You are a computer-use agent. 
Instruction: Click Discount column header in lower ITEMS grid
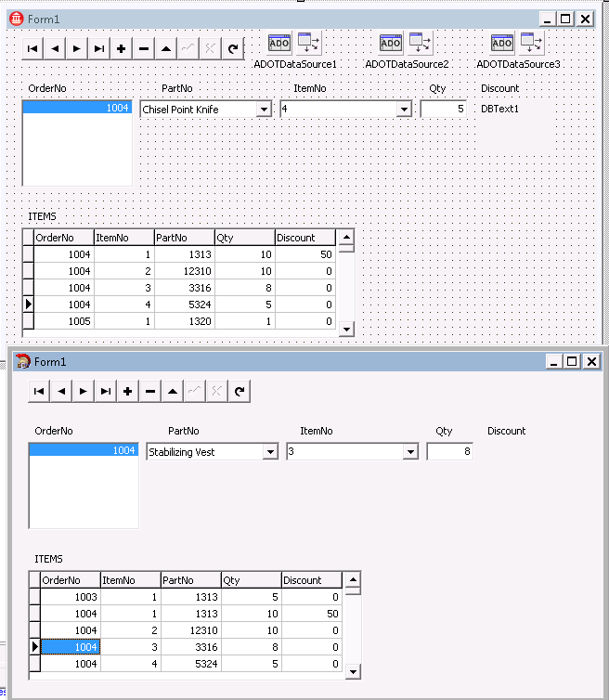312,580
